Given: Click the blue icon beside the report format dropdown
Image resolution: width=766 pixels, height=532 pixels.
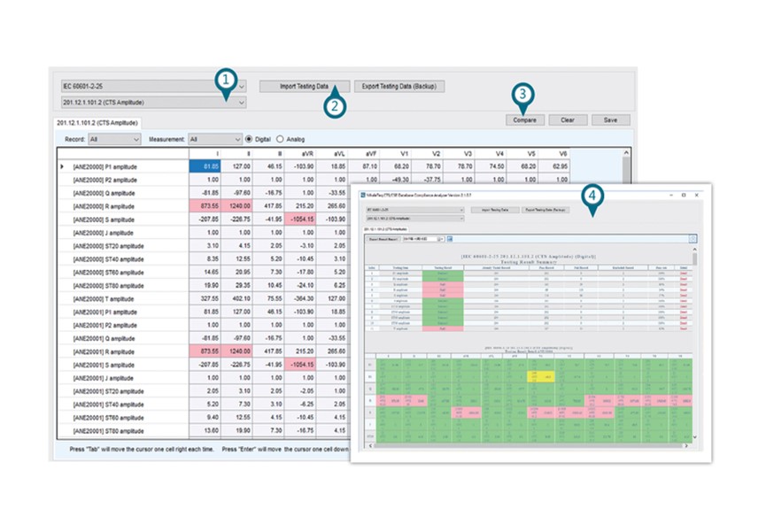Looking at the screenshot, I should point(449,239).
